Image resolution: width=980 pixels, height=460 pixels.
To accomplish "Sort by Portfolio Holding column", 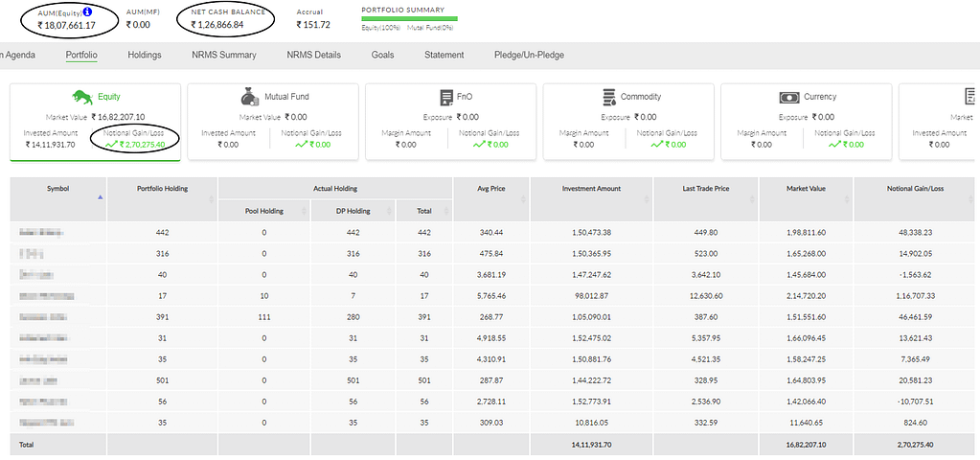I will click(x=212, y=199).
